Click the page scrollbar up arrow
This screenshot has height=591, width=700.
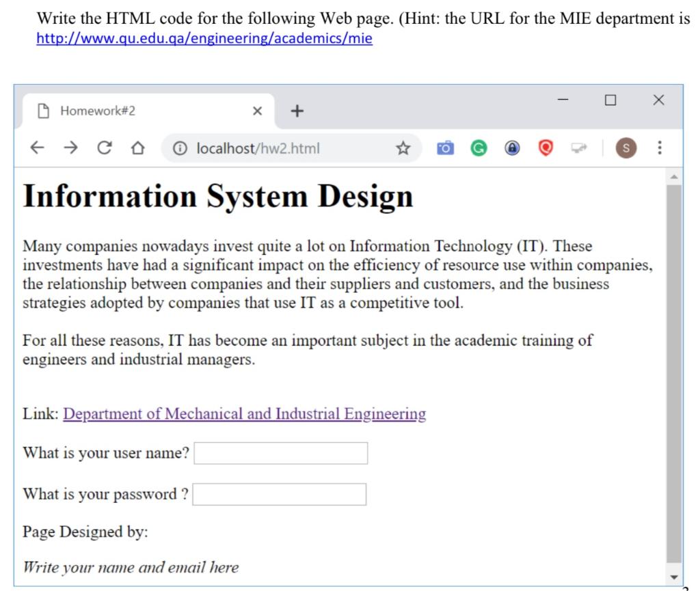674,177
